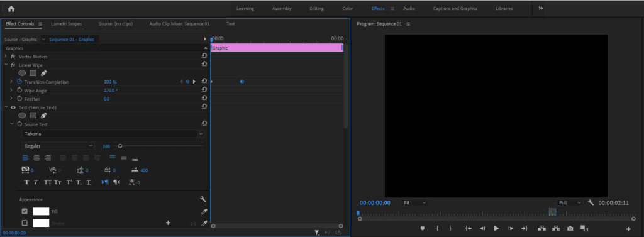This screenshot has height=237, width=644.
Task: Switch to the Editing workspace
Action: (x=317, y=9)
